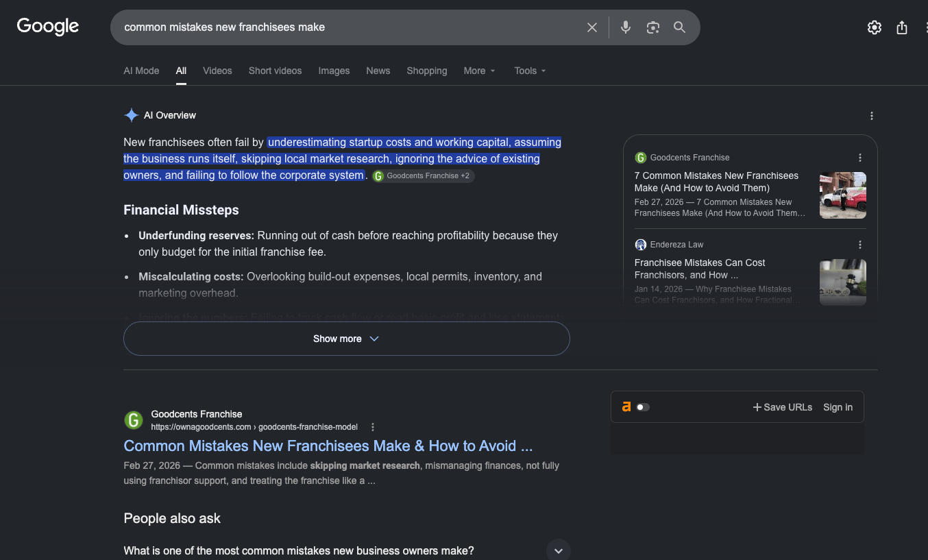Click the 'Goodcents Franchise +2' source chip
The width and height of the screenshot is (928, 560).
(x=423, y=176)
